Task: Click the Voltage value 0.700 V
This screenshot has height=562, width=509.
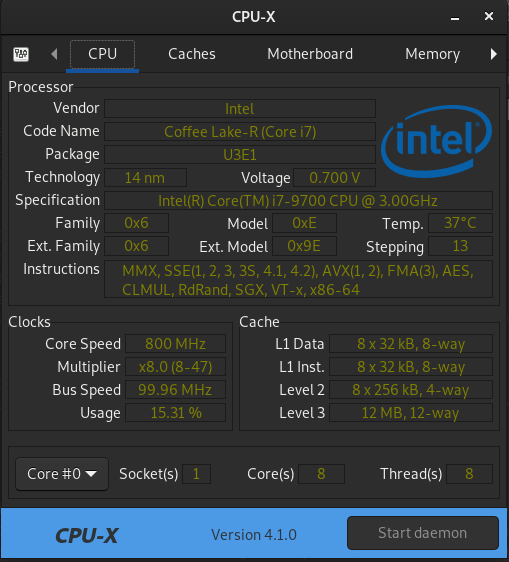Action: click(334, 178)
